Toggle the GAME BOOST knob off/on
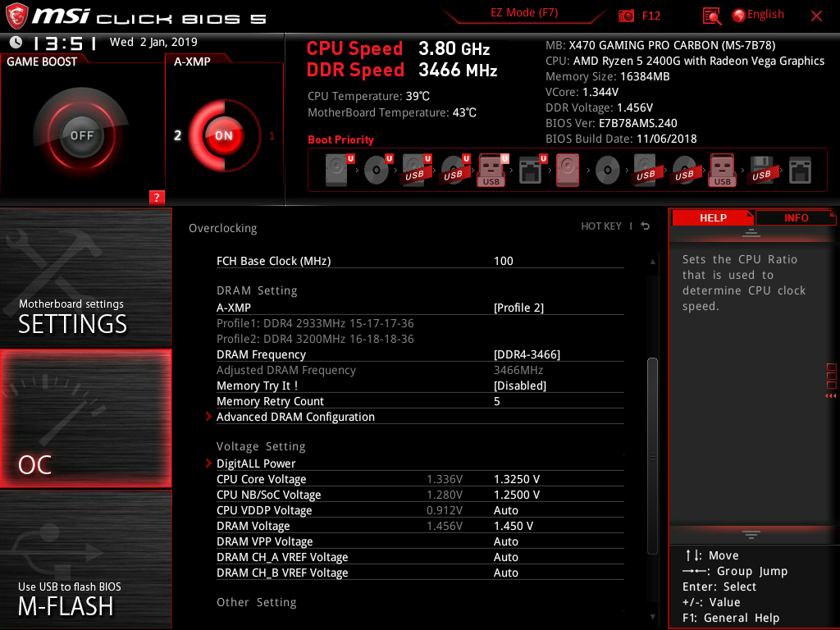The width and height of the screenshot is (840, 630). (81, 135)
